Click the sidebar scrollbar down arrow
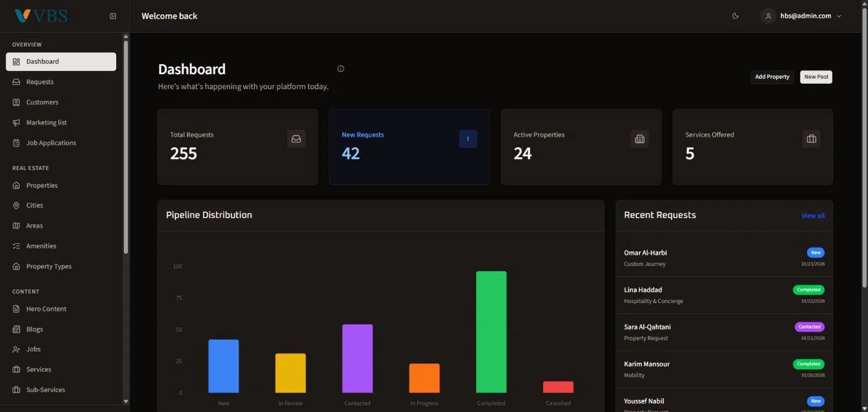The height and width of the screenshot is (412, 868). tap(126, 401)
